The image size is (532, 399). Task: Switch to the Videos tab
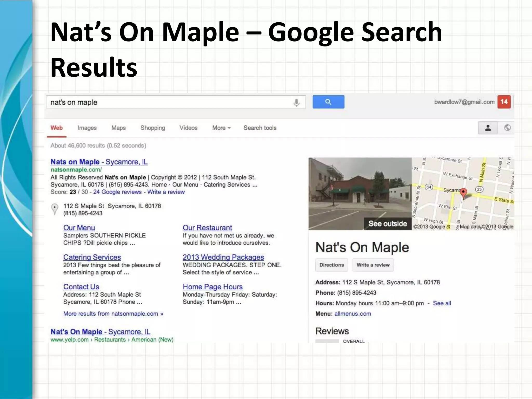[x=188, y=128]
